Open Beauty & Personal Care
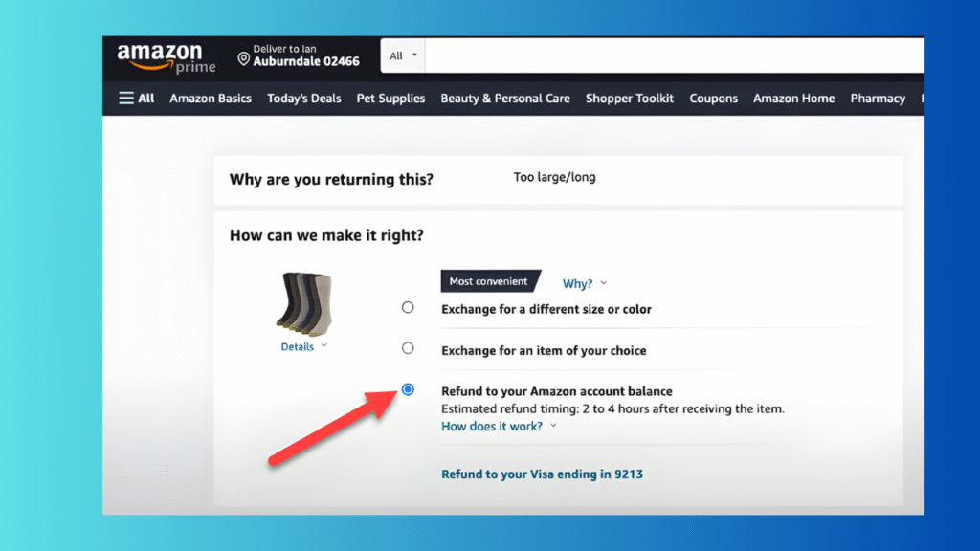Screen dimensions: 980x551 504,98
